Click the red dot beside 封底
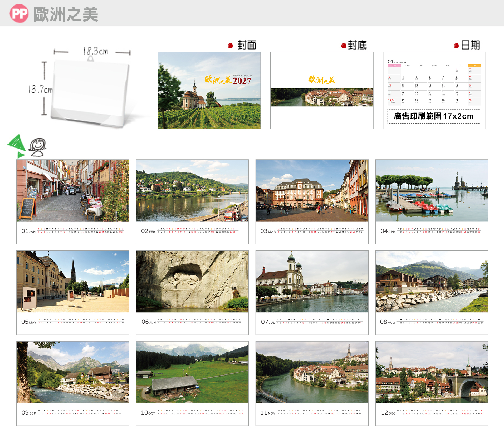This screenshot has height=439, width=504. [x=344, y=46]
